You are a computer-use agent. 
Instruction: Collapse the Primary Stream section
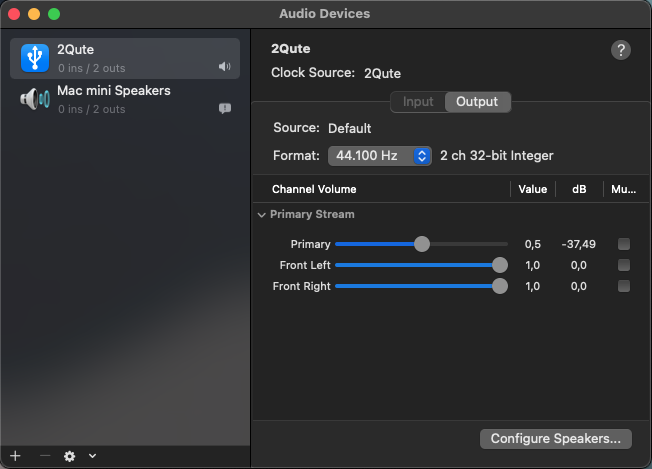coord(262,215)
